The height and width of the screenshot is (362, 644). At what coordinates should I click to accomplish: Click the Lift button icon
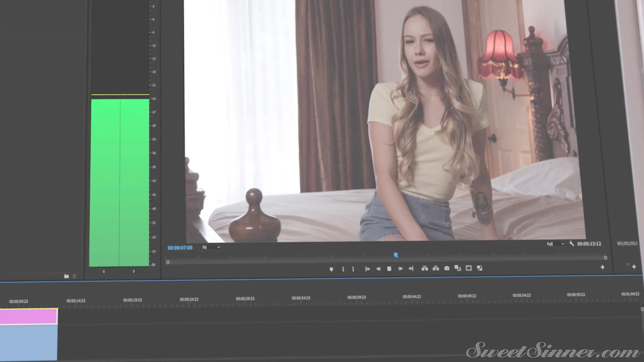pyautogui.click(x=424, y=268)
